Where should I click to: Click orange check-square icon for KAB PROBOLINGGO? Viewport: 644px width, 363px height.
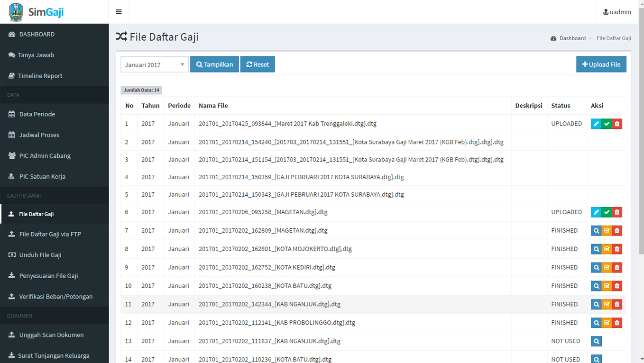pyautogui.click(x=607, y=323)
